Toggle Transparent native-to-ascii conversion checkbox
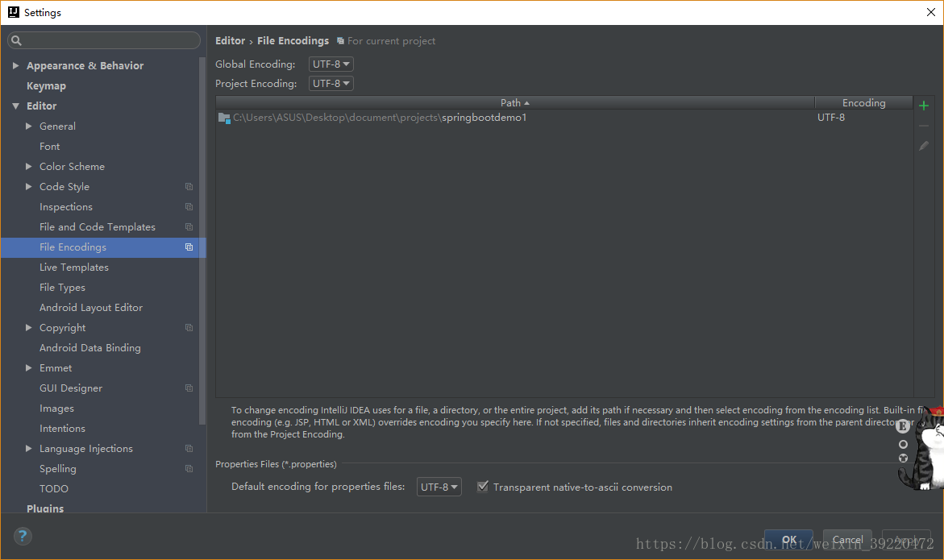The height and width of the screenshot is (560, 944). [483, 487]
